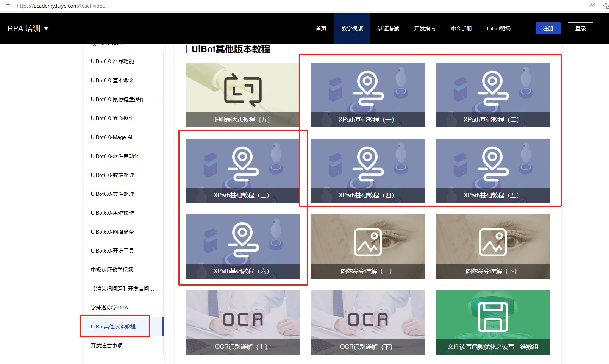Click loop icon on 正则表达式教程（五） card
The height and width of the screenshot is (364, 609).
click(x=243, y=89)
